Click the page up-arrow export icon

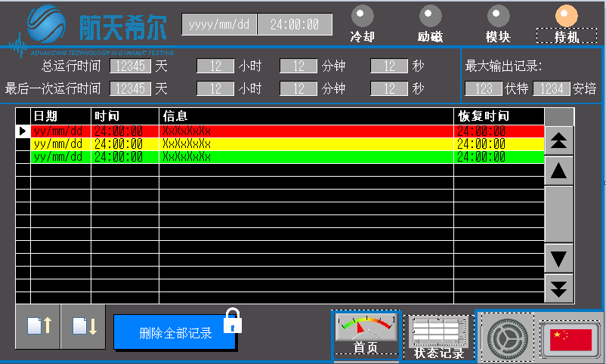[x=38, y=327]
